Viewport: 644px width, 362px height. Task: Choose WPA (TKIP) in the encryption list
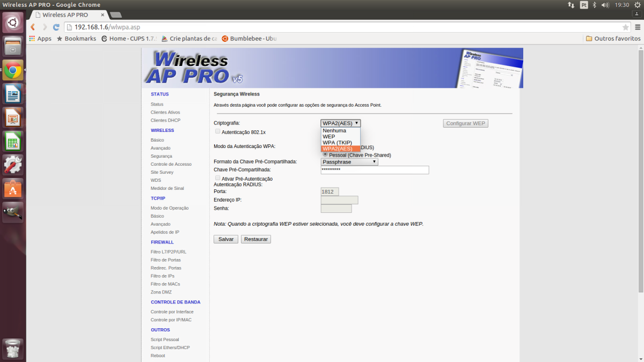pos(341,143)
